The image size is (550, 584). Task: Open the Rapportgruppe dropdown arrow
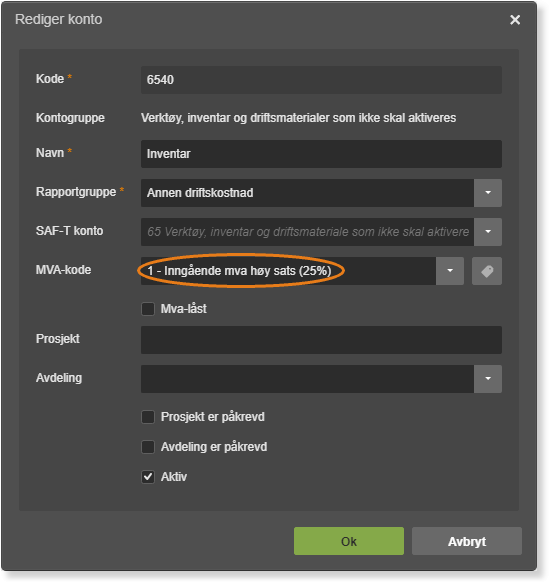[488, 193]
